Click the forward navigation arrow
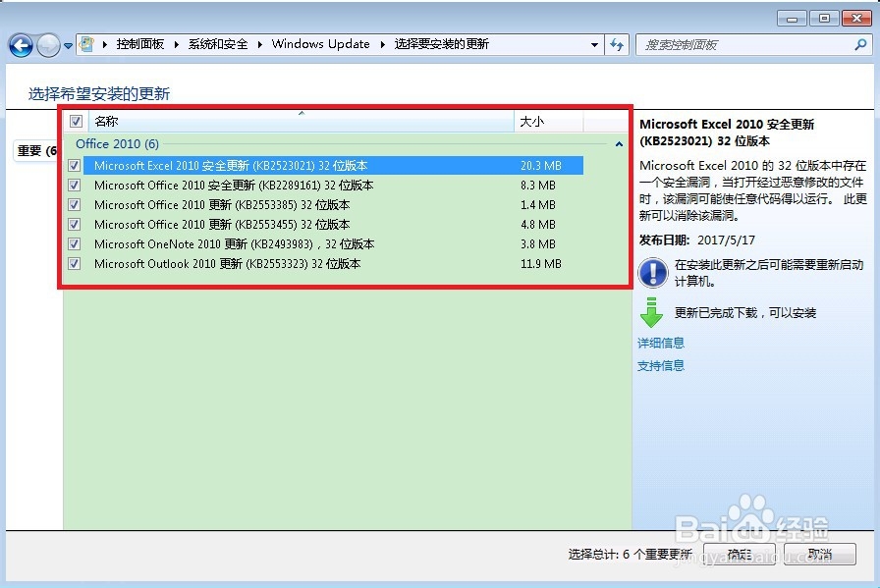This screenshot has height=588, width=880. (x=47, y=44)
